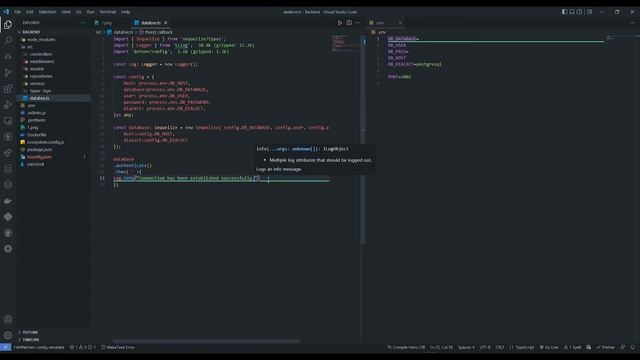Toggle the primary side bar layout button
The image size is (640, 360).
(x=564, y=12)
